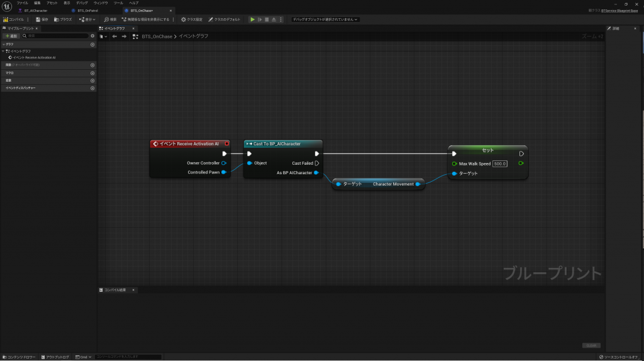Screen dimensions: 644x361
Task: Switch to the BTS_OnPatrol tab
Action: [88, 11]
